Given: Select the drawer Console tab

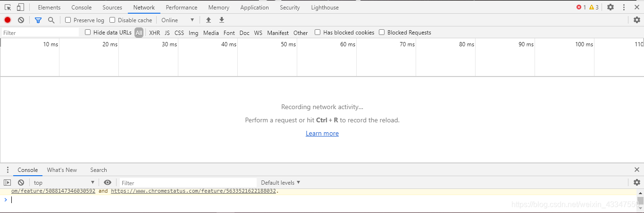Looking at the screenshot, I should (28, 170).
